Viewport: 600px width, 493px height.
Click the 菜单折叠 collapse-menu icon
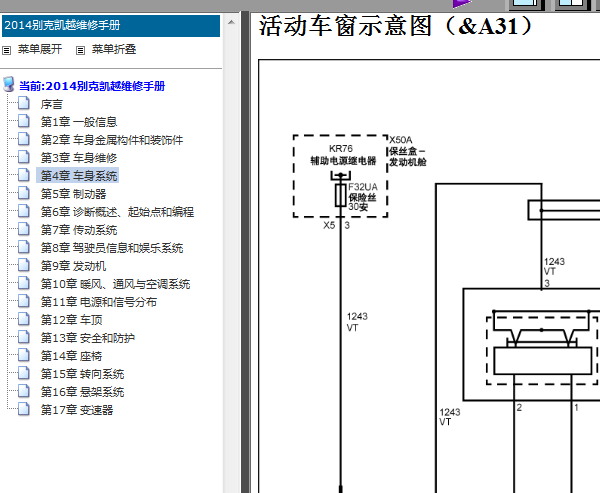coord(80,50)
